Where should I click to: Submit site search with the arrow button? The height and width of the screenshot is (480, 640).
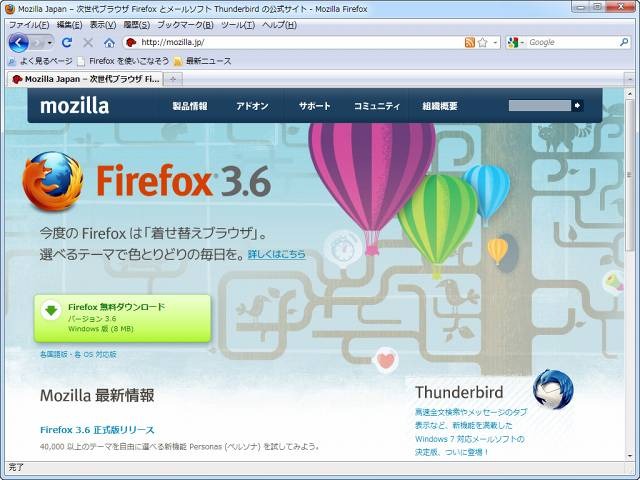point(577,106)
